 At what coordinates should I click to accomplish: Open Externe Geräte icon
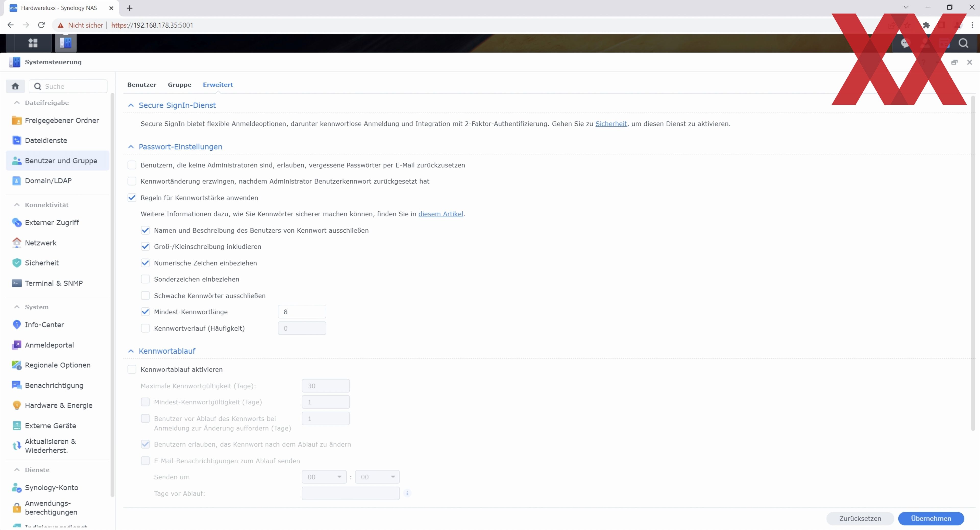tap(17, 426)
